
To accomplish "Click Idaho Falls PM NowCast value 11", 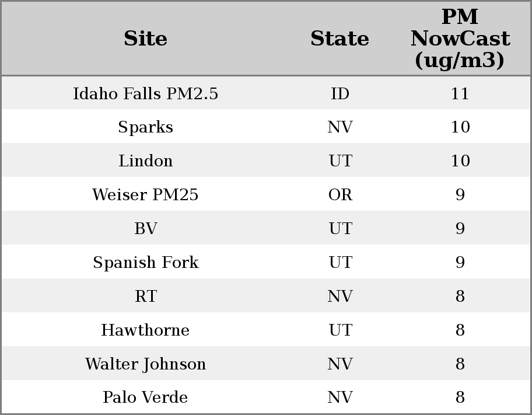I will coord(460,94).
